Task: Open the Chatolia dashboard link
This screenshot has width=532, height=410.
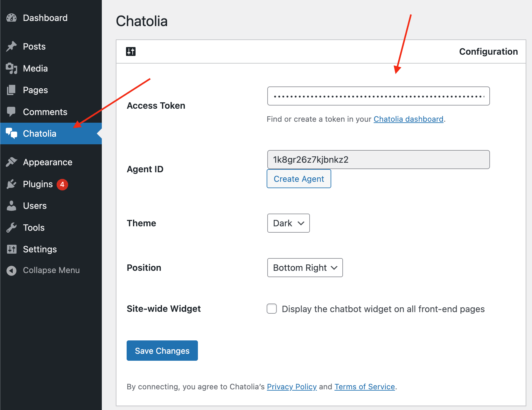Action: tap(408, 119)
